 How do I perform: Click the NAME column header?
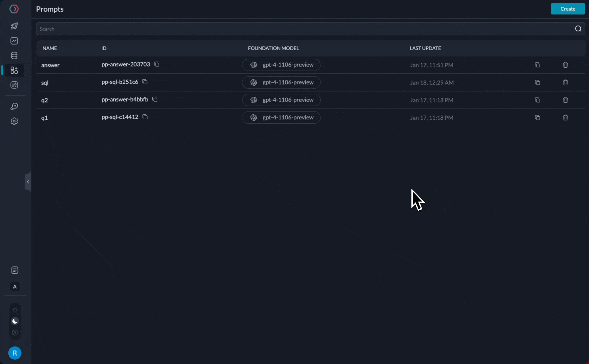click(50, 48)
